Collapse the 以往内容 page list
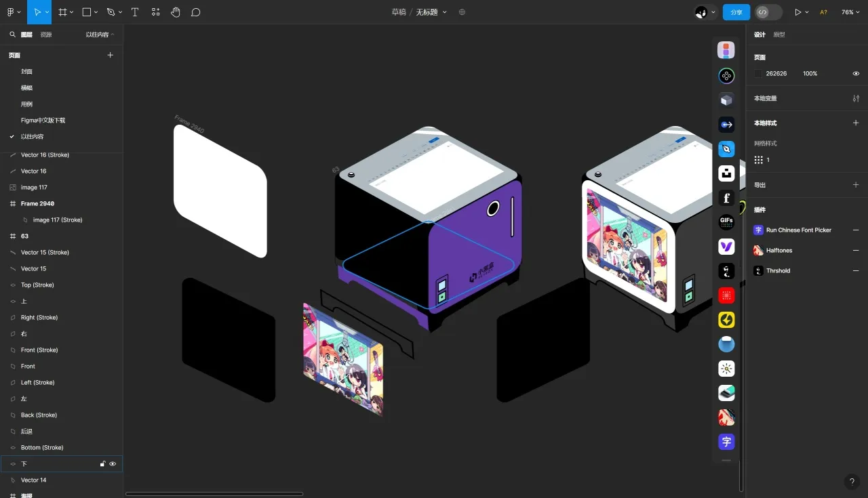The width and height of the screenshot is (868, 498). click(100, 35)
